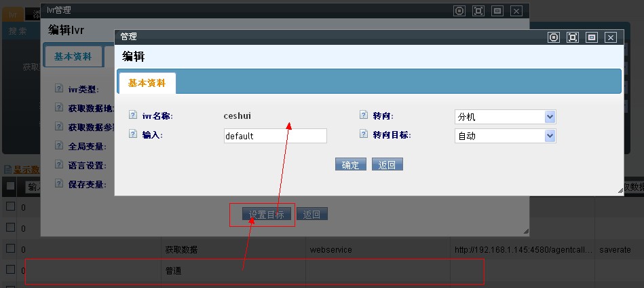Click help icon beside 转向 label
Screen dimensions: 644x288
tap(364, 116)
